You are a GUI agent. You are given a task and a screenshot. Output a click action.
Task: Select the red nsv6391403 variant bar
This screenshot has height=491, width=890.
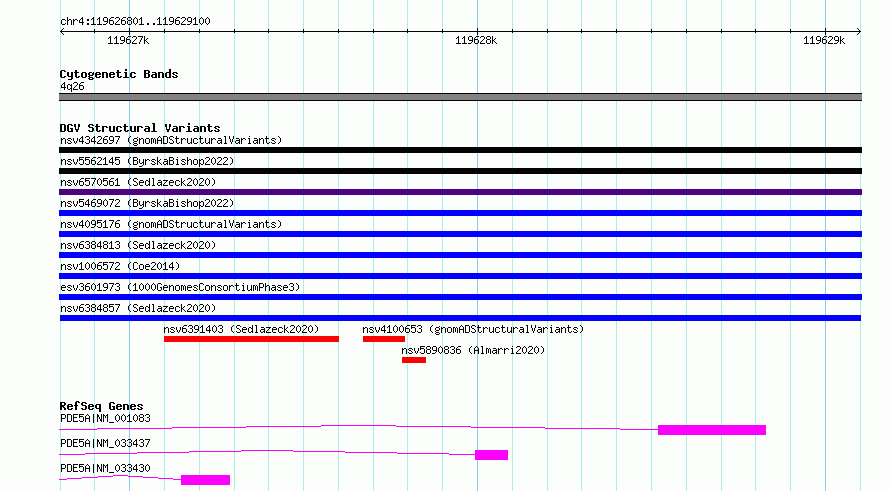(x=251, y=339)
